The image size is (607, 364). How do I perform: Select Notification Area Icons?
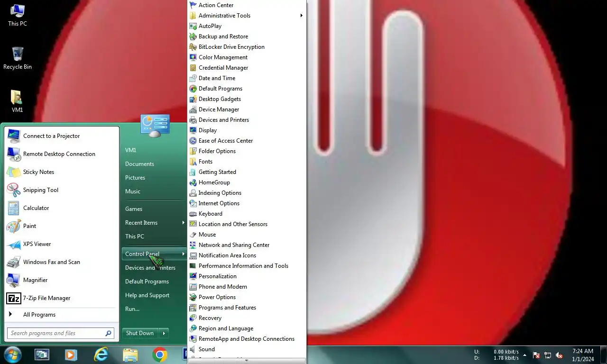coord(247,255)
